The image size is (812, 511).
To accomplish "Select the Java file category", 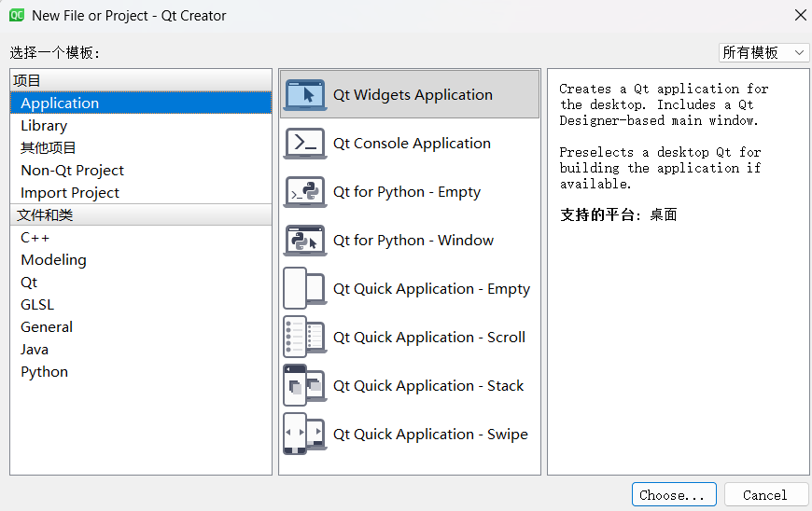I will (141, 349).
